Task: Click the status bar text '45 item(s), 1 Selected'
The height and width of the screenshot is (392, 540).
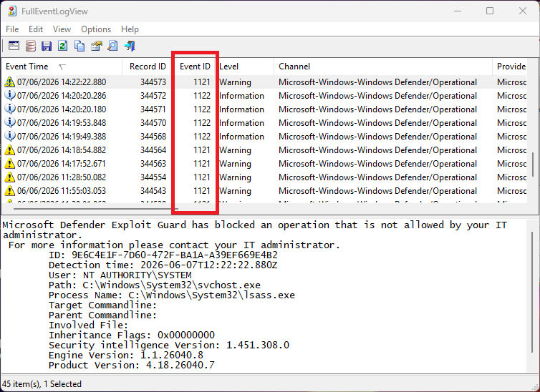Action: coord(42,383)
